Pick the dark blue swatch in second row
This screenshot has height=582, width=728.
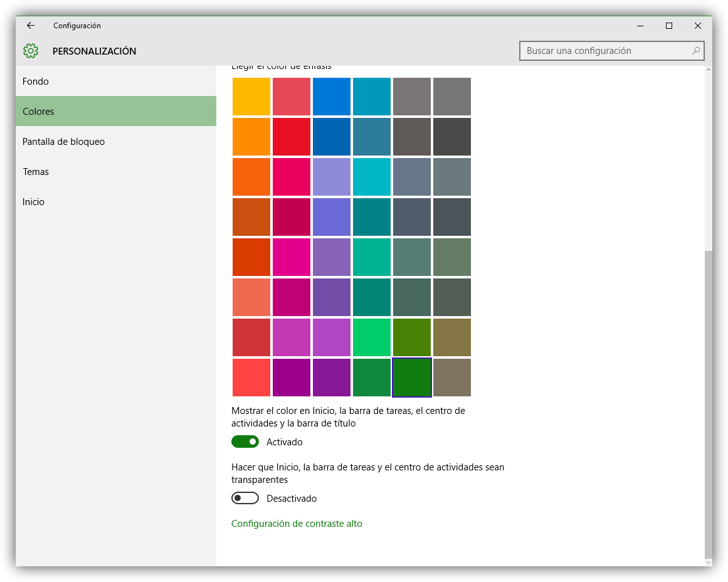[x=332, y=137]
